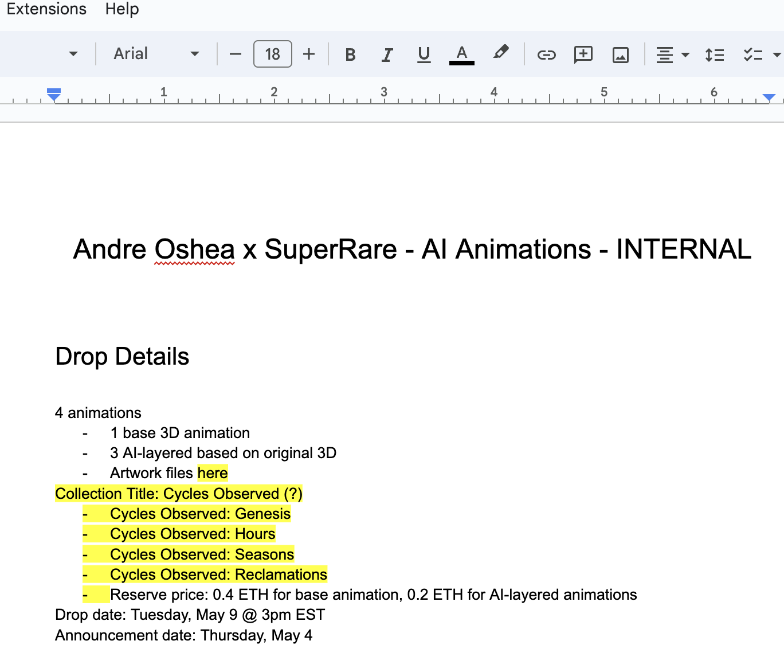
Task: Click the document title containing "INTERNAL"
Action: pyautogui.click(x=412, y=249)
